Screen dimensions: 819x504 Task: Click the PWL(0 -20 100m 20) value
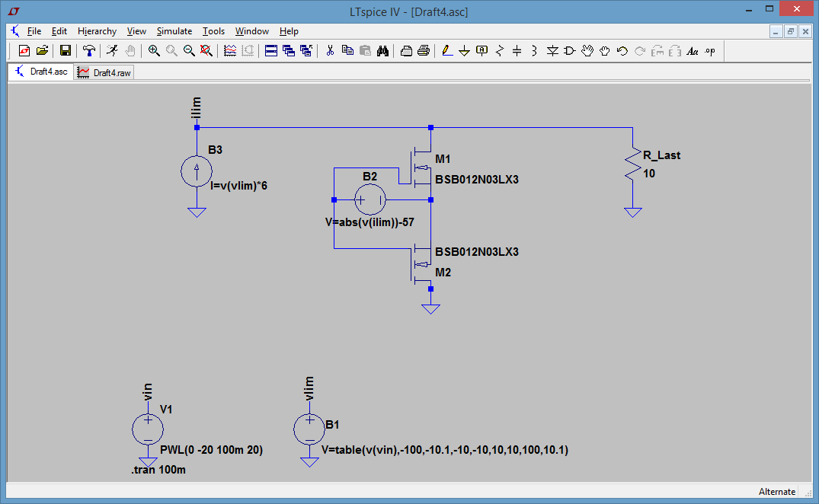tap(211, 450)
